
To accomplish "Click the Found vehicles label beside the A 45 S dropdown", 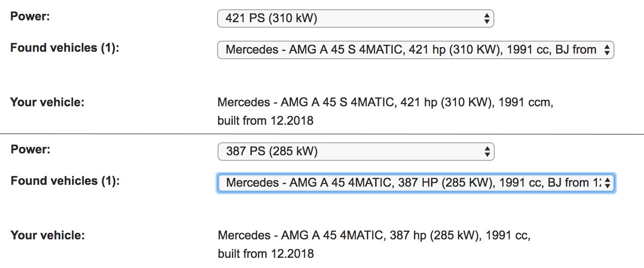I will [x=65, y=48].
